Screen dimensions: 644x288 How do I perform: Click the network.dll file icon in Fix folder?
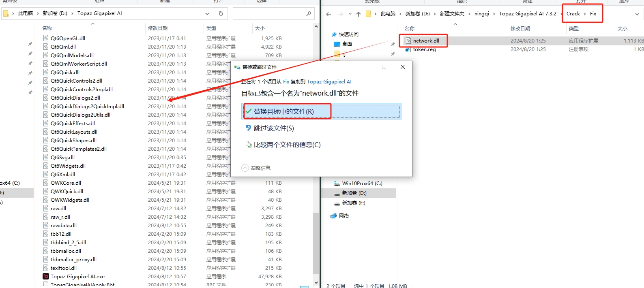click(408, 41)
